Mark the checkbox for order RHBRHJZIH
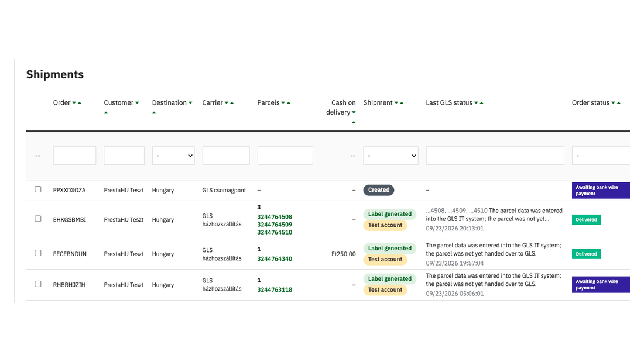Viewport: 644px width, 362px height. (38, 284)
